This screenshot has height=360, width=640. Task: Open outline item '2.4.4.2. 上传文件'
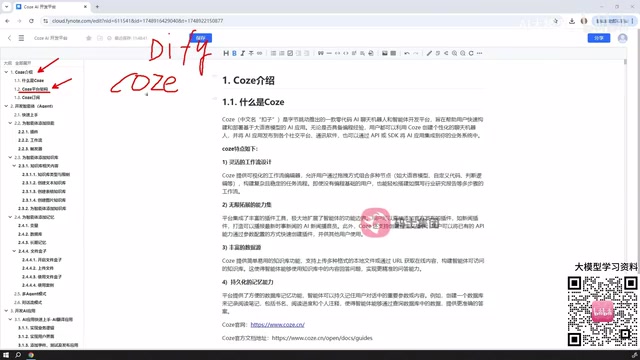38,268
